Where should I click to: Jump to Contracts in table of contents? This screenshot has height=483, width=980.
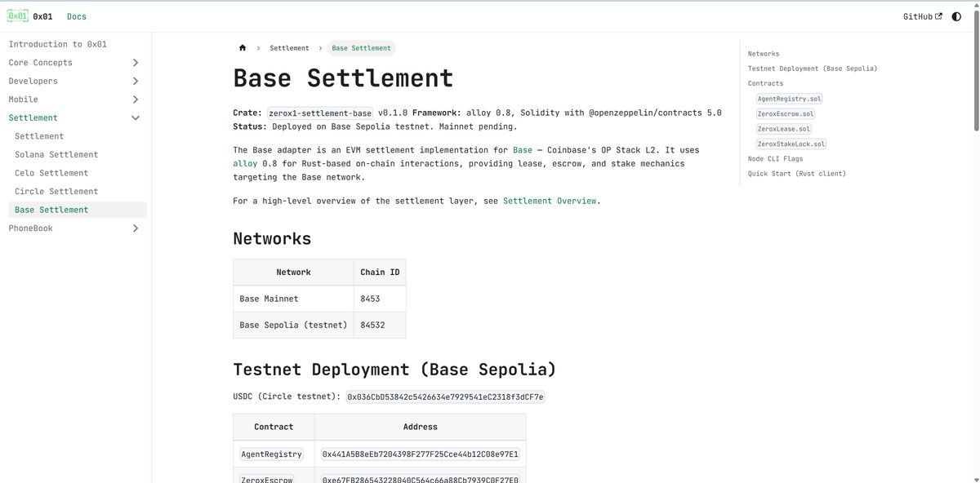[765, 83]
